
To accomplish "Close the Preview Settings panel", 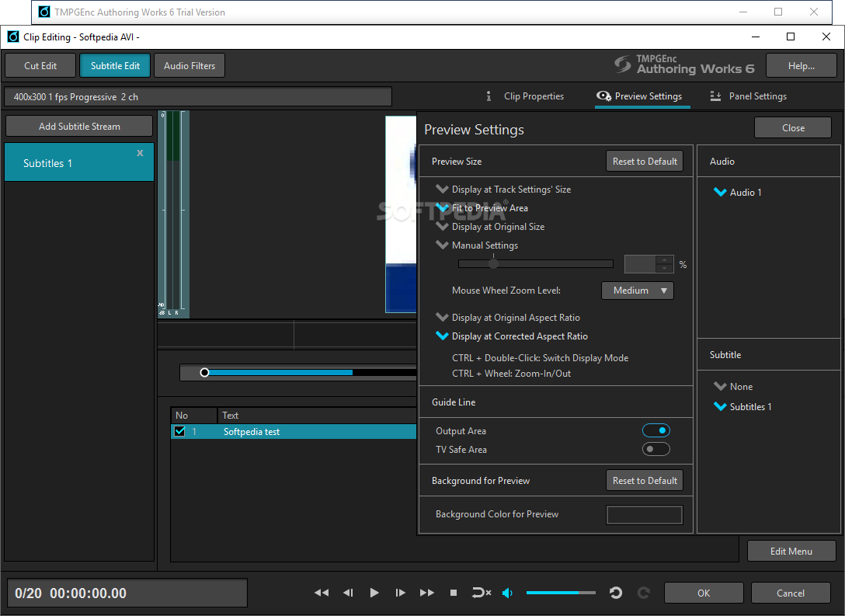I will pos(793,127).
